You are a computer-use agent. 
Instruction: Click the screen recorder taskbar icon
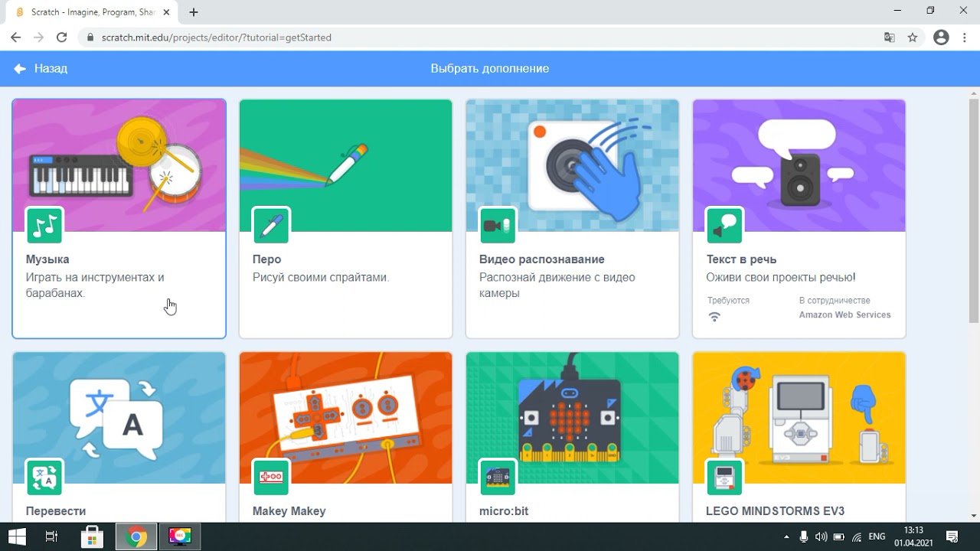[180, 536]
